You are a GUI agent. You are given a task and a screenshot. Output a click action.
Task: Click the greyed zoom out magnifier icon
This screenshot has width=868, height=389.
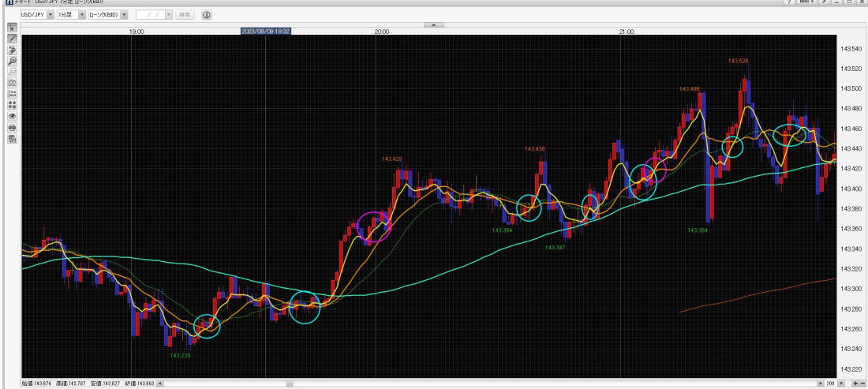12,72
